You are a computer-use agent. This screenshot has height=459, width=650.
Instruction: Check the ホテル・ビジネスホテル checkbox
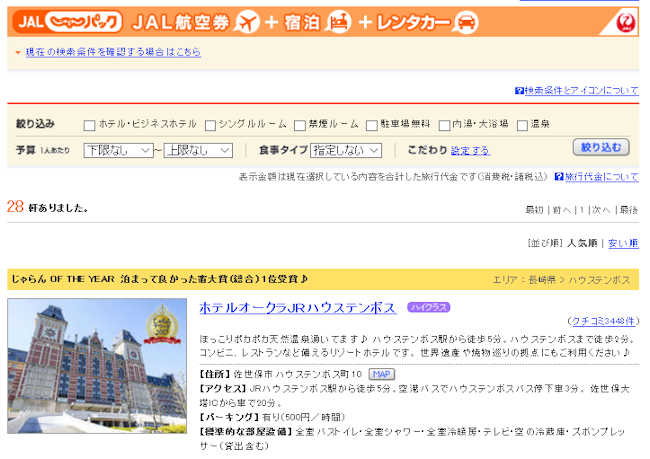(x=89, y=125)
